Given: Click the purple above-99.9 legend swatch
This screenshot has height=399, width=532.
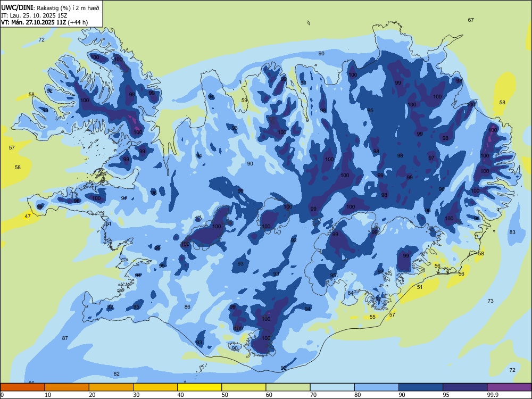Looking at the screenshot, I should 509,387.
